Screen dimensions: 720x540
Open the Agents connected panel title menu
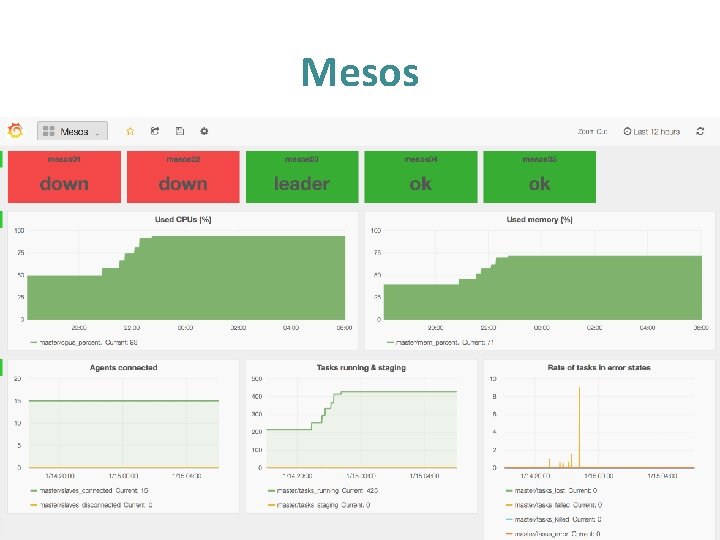tap(124, 367)
